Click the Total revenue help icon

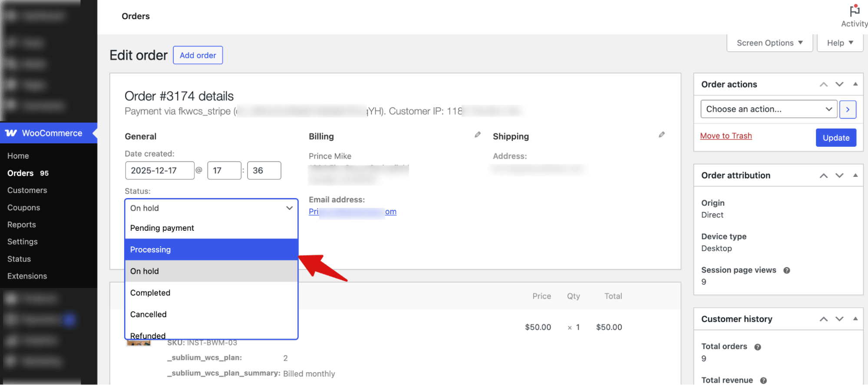click(763, 380)
